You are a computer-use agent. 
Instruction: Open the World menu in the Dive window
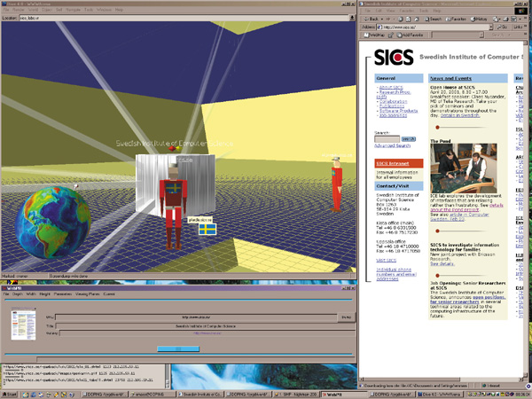[33, 10]
